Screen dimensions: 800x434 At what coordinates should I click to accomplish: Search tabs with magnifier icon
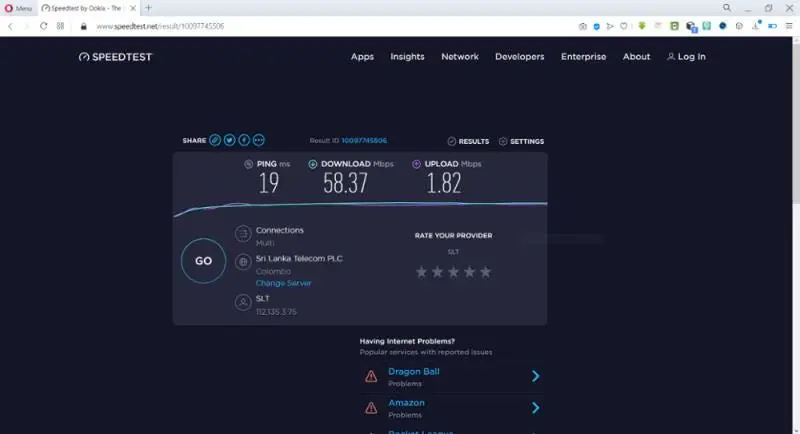pos(727,8)
